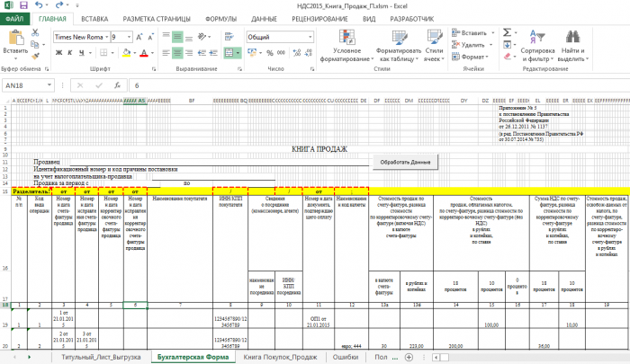The width and height of the screenshot is (630, 364).
Task: Click the Fill down icon
Action: (x=507, y=45)
